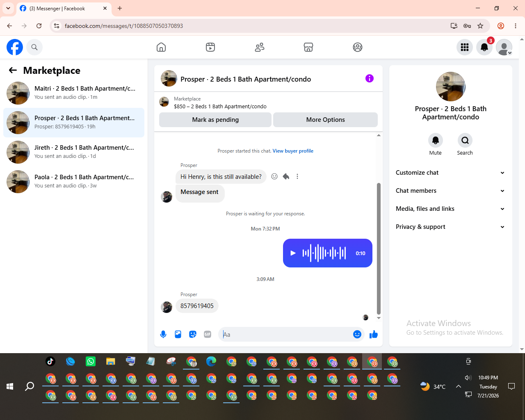
Task: Expand the Customize chat section
Action: 450,173
